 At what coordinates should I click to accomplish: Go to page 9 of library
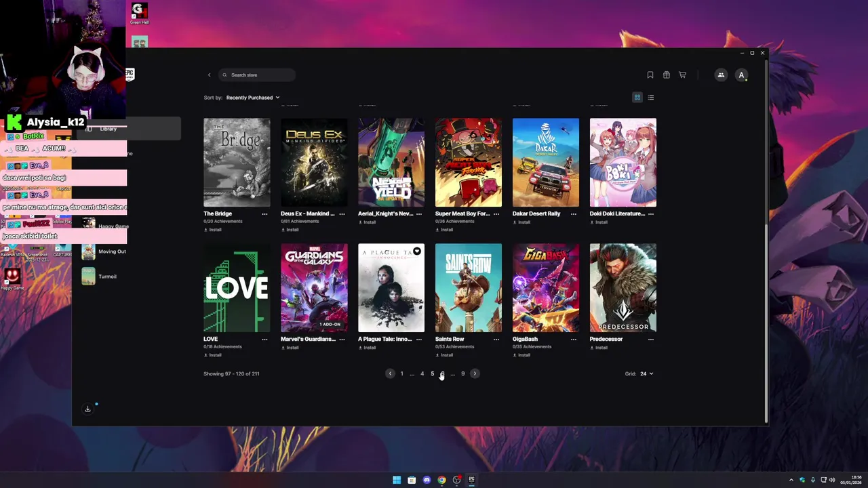click(463, 373)
